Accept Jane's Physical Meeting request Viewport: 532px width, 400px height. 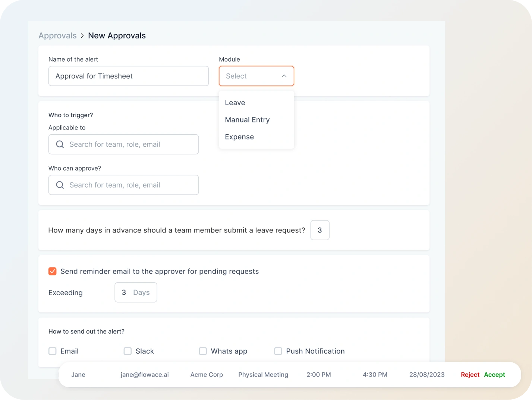click(x=494, y=375)
